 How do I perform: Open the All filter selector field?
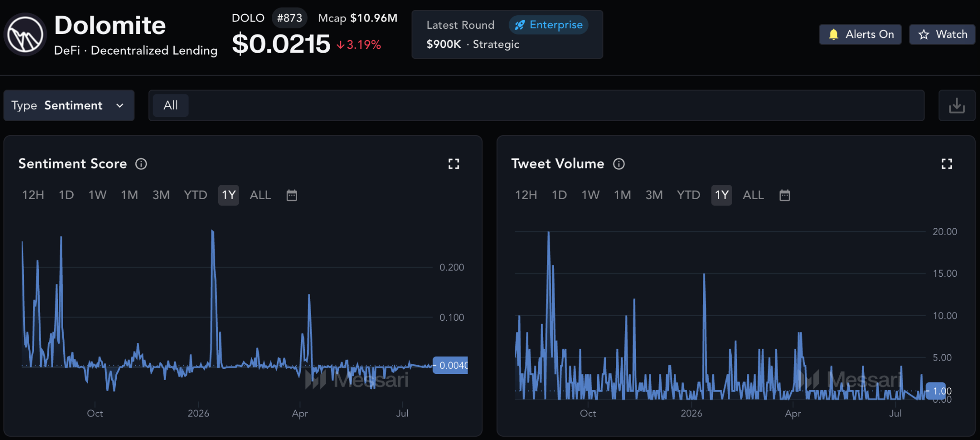pyautogui.click(x=536, y=105)
